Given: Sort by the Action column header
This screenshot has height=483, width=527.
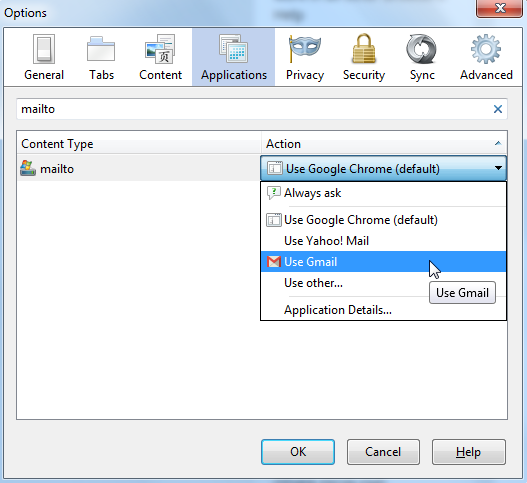Looking at the screenshot, I should coord(384,144).
